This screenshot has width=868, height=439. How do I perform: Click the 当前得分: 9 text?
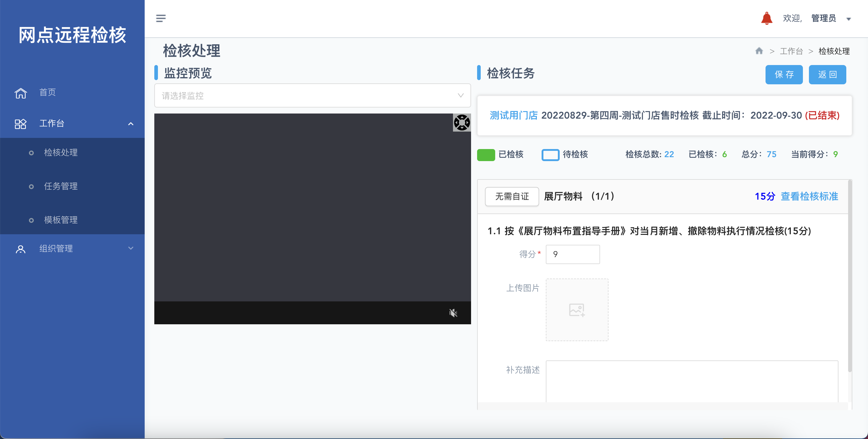tap(814, 154)
